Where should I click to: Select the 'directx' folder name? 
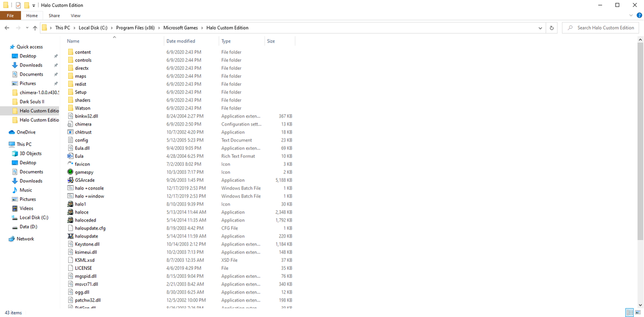point(82,68)
